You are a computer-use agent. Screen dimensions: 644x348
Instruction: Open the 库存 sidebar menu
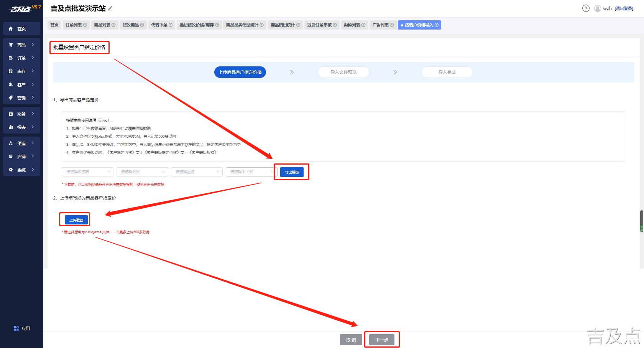21,71
